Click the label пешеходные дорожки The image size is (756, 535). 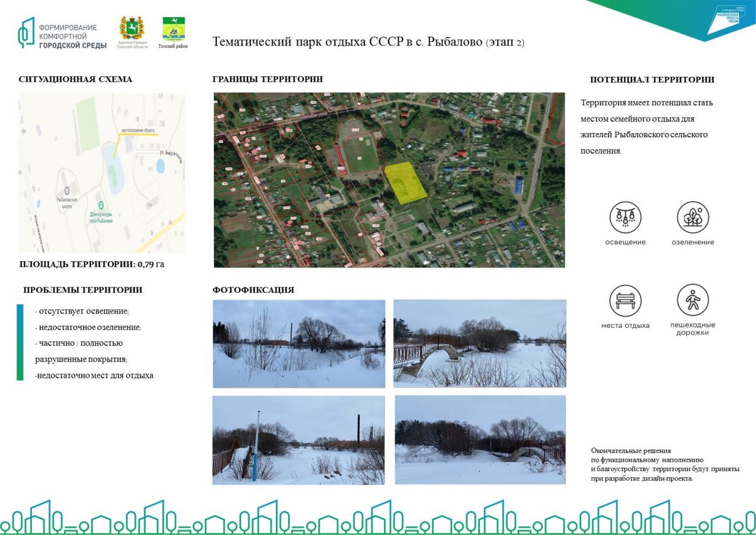point(693,329)
